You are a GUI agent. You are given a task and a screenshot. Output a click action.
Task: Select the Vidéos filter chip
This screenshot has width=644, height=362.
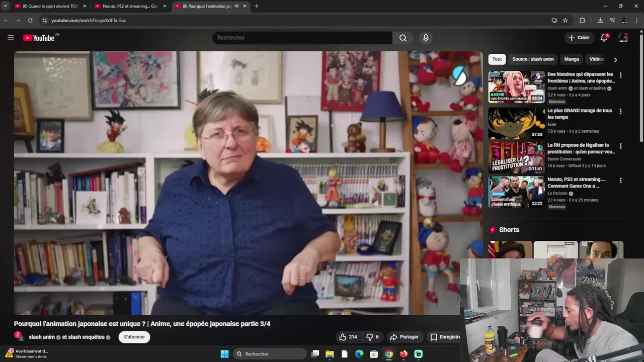tap(597, 59)
